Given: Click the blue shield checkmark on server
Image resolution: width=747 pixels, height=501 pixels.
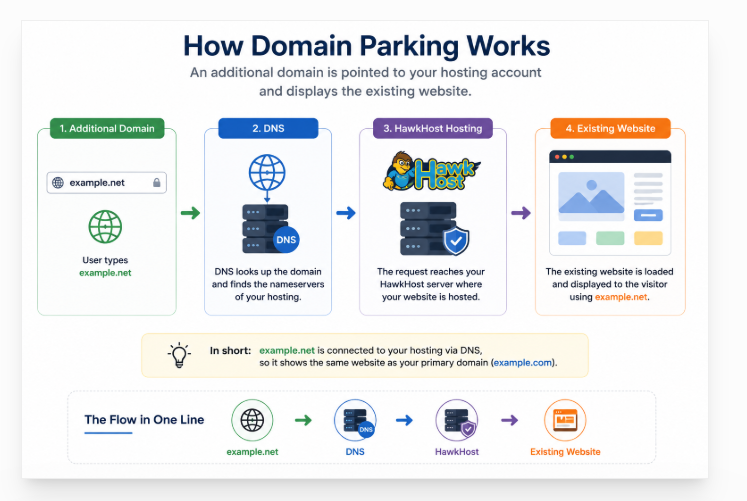Looking at the screenshot, I should click(x=456, y=241).
